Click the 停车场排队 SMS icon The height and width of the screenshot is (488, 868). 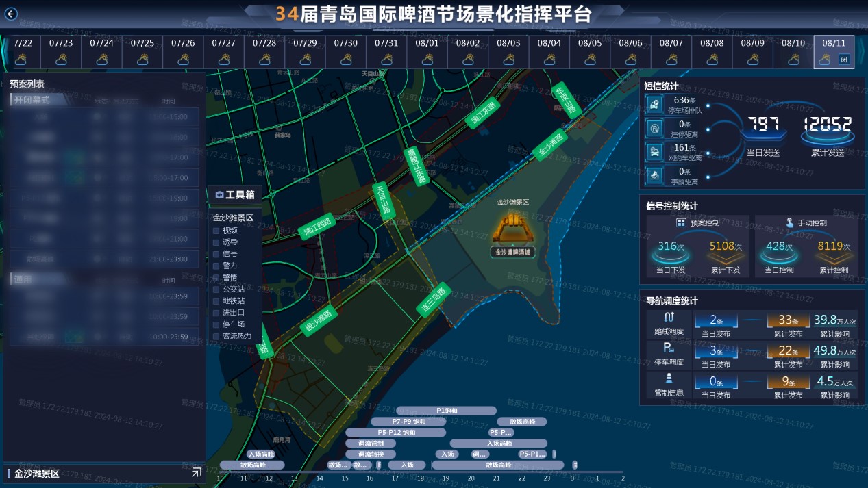pyautogui.click(x=655, y=104)
